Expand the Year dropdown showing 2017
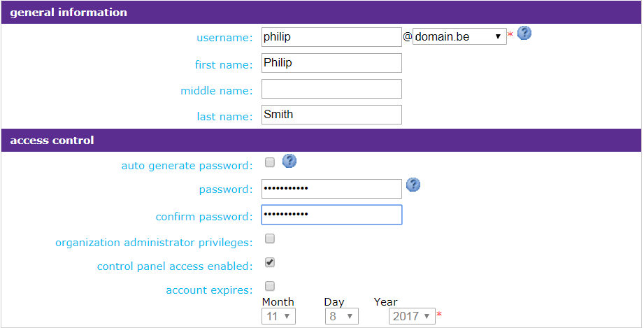This screenshot has height=328, width=644. point(412,316)
